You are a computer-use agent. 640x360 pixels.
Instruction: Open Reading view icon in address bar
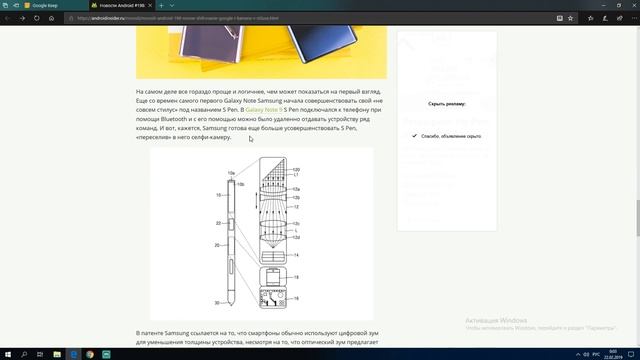coord(560,18)
